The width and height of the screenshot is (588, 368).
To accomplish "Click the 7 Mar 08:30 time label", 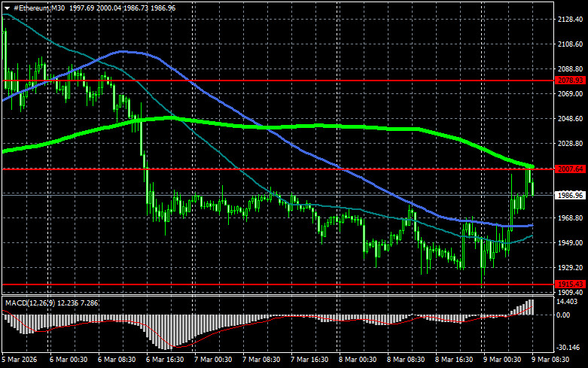I will pyautogui.click(x=261, y=360).
